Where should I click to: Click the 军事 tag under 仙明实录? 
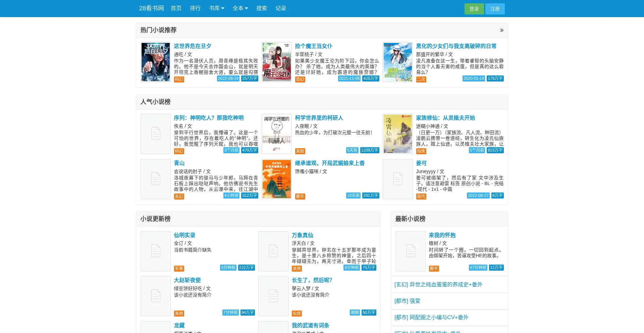click(179, 269)
